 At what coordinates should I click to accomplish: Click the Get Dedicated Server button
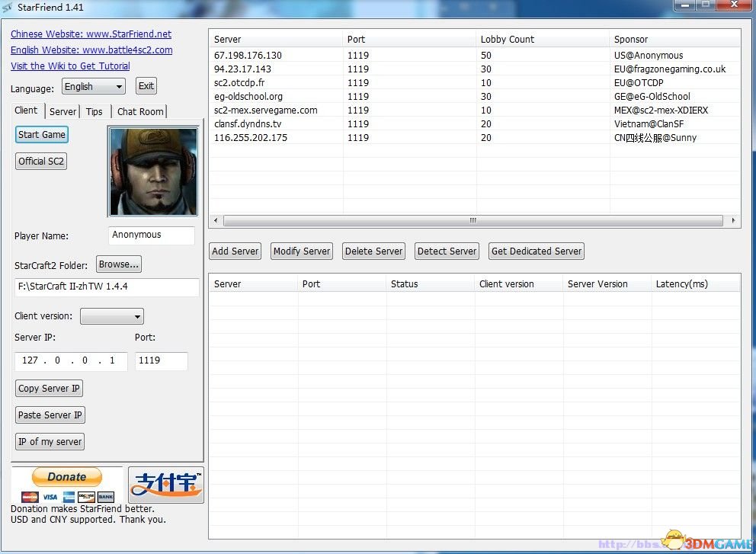click(537, 251)
